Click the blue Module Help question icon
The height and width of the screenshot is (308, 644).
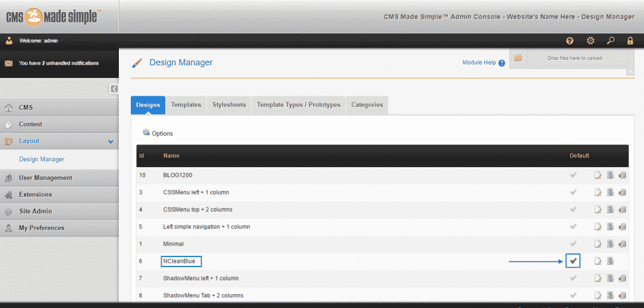pos(501,63)
